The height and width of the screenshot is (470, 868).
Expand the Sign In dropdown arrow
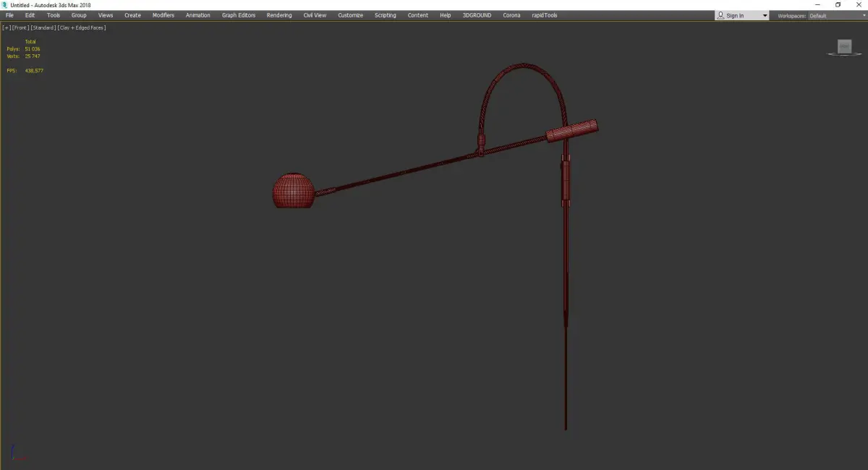pos(765,16)
